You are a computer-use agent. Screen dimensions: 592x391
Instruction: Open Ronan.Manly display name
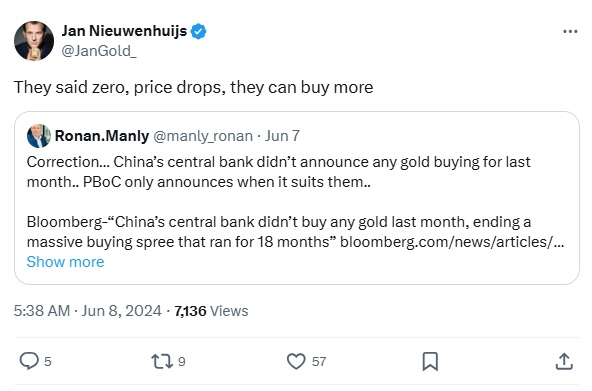click(102, 136)
